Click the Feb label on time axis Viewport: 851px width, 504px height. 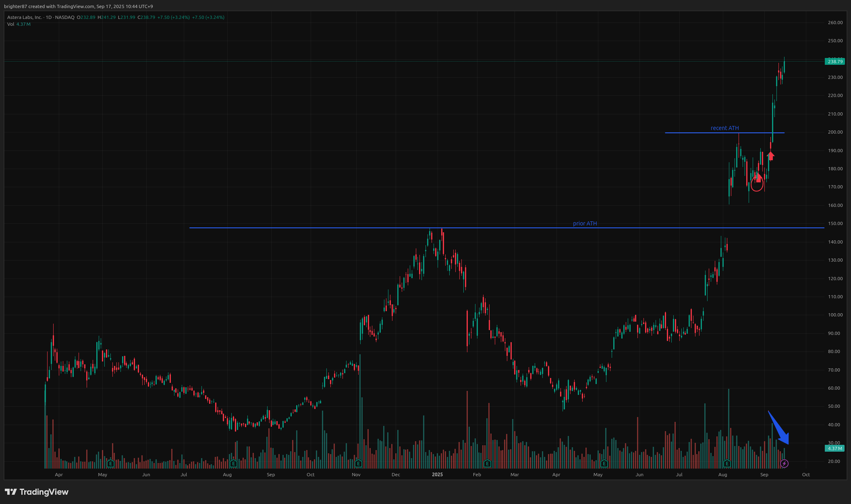tap(477, 475)
